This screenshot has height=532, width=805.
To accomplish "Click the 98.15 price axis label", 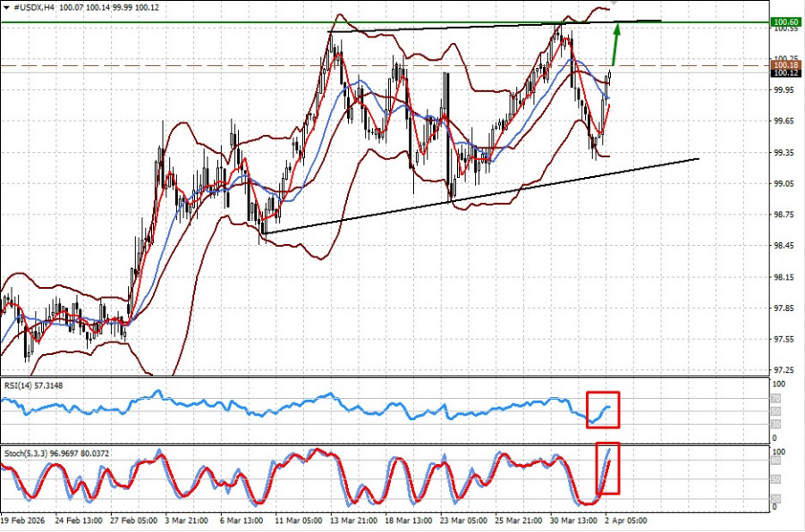I will point(784,277).
